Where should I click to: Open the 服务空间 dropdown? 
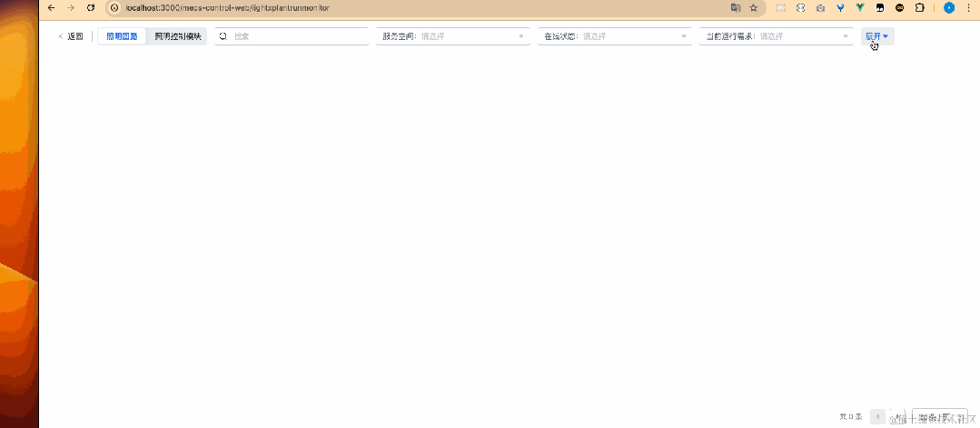pos(452,36)
